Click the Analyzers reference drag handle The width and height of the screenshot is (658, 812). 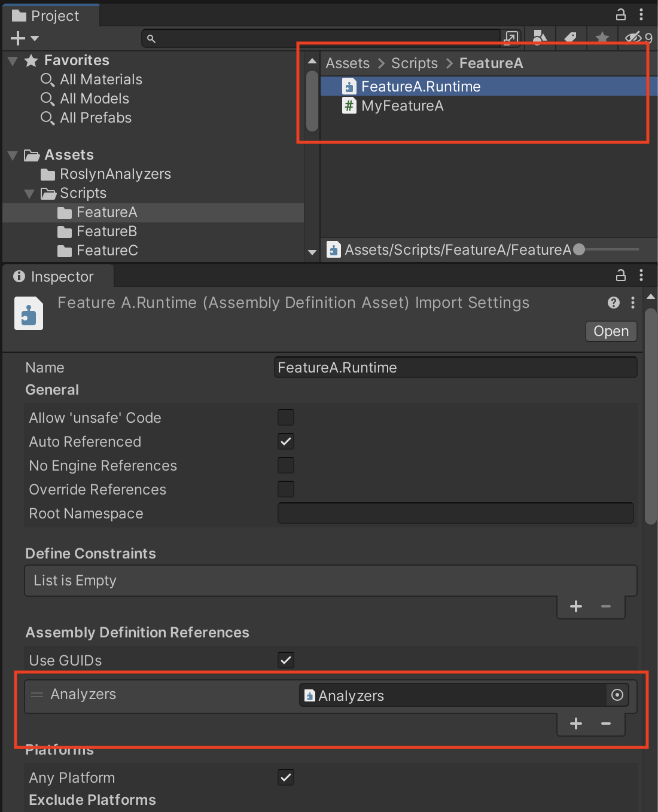coord(37,695)
